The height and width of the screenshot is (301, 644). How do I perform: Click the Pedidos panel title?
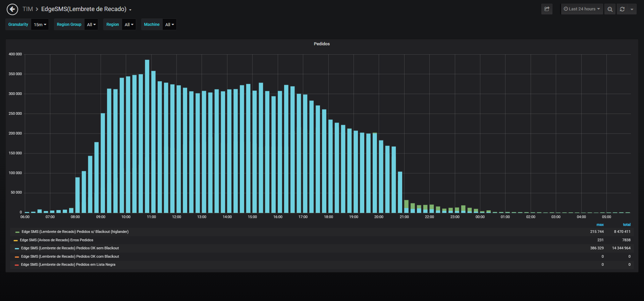click(x=322, y=44)
